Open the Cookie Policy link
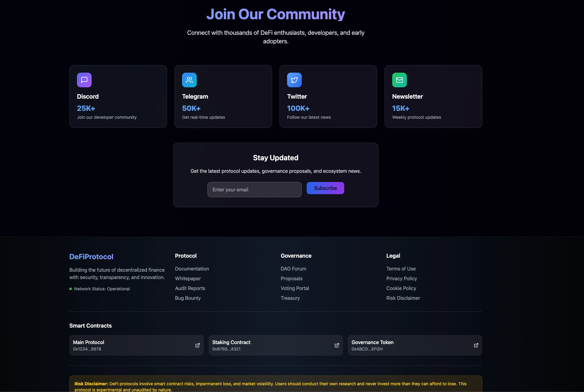 point(401,288)
